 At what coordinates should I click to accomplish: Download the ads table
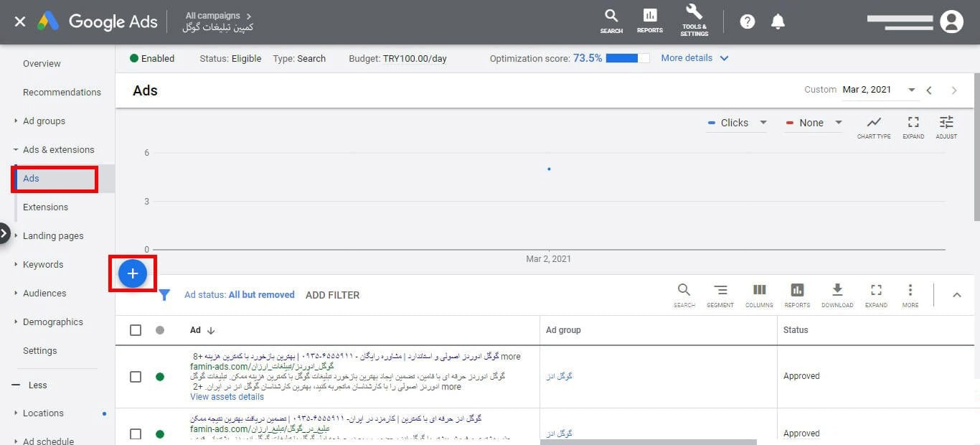tap(837, 295)
